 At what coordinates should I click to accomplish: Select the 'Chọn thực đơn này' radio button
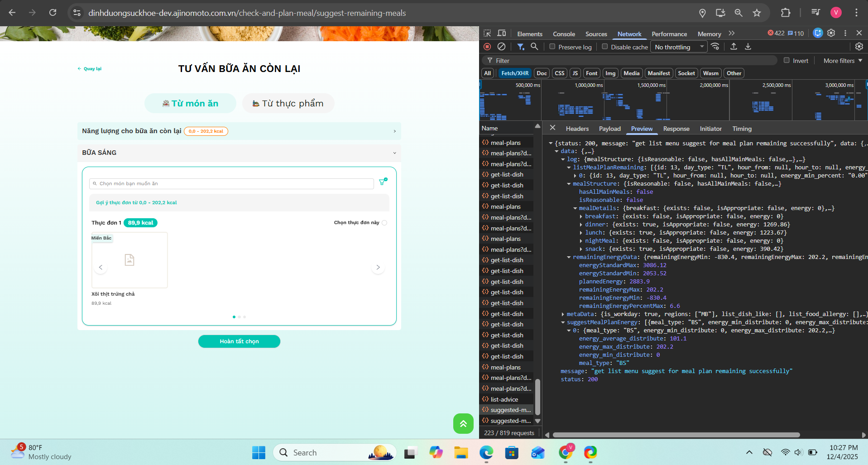[x=384, y=223]
